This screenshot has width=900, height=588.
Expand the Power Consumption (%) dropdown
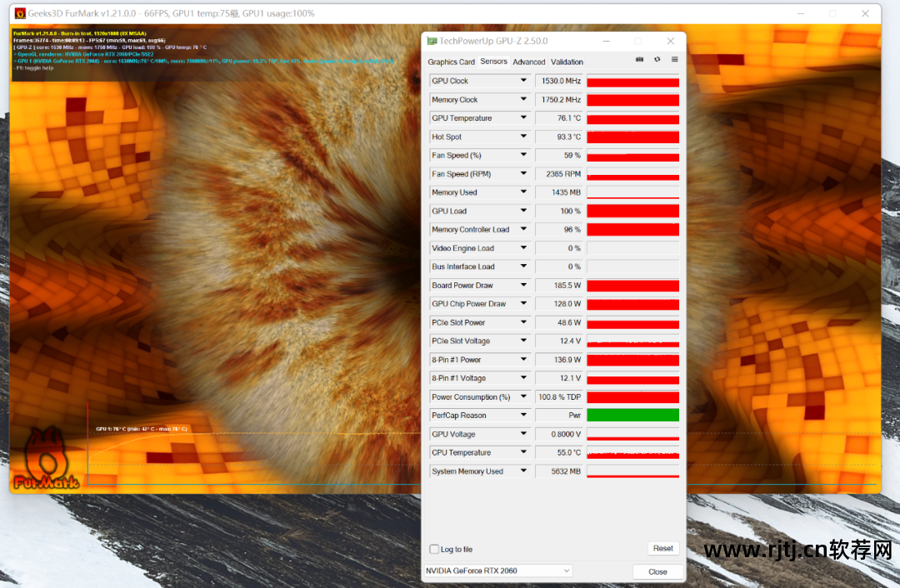point(523,396)
